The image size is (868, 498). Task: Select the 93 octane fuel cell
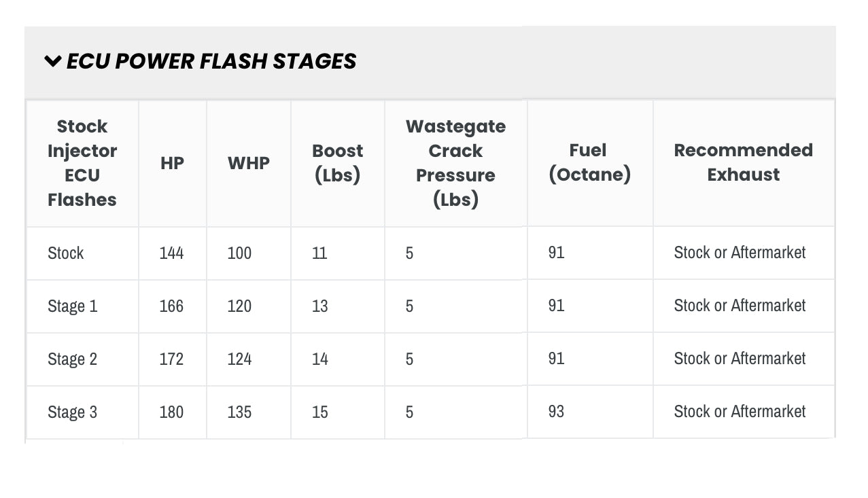pyautogui.click(x=556, y=412)
